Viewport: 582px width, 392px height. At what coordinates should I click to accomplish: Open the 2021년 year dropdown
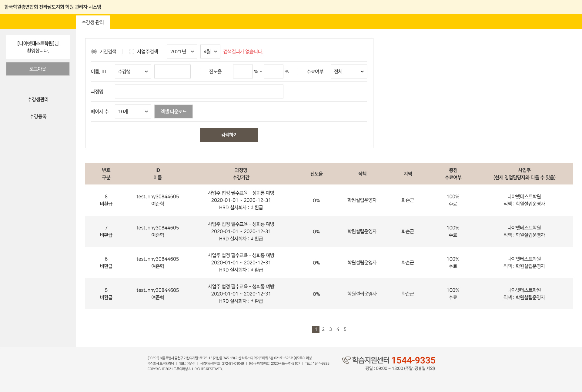pyautogui.click(x=182, y=51)
